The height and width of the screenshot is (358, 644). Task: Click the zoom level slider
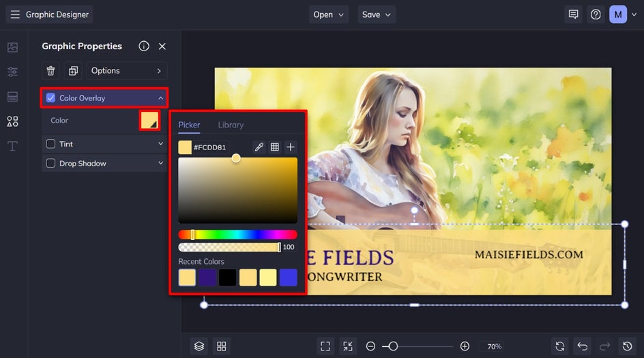(418, 346)
